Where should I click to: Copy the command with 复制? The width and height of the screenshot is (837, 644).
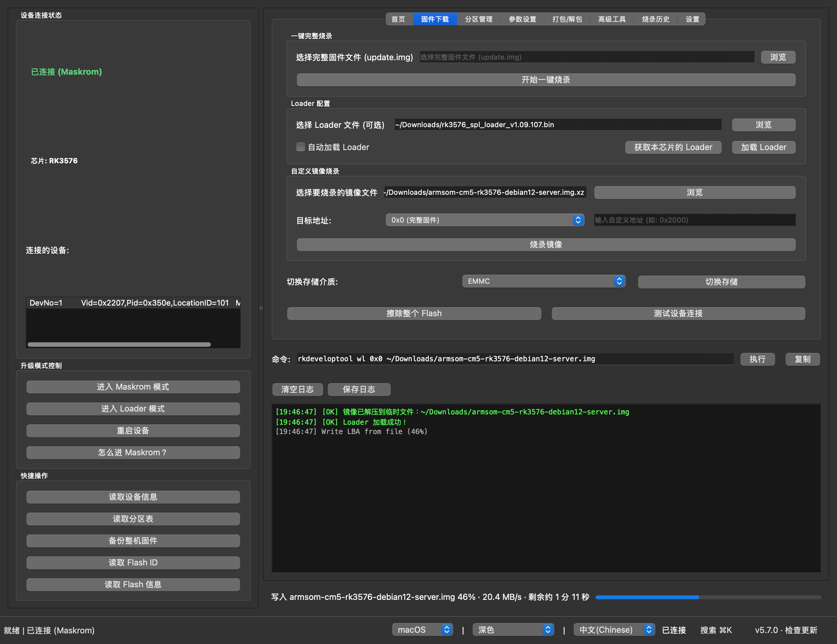(803, 359)
